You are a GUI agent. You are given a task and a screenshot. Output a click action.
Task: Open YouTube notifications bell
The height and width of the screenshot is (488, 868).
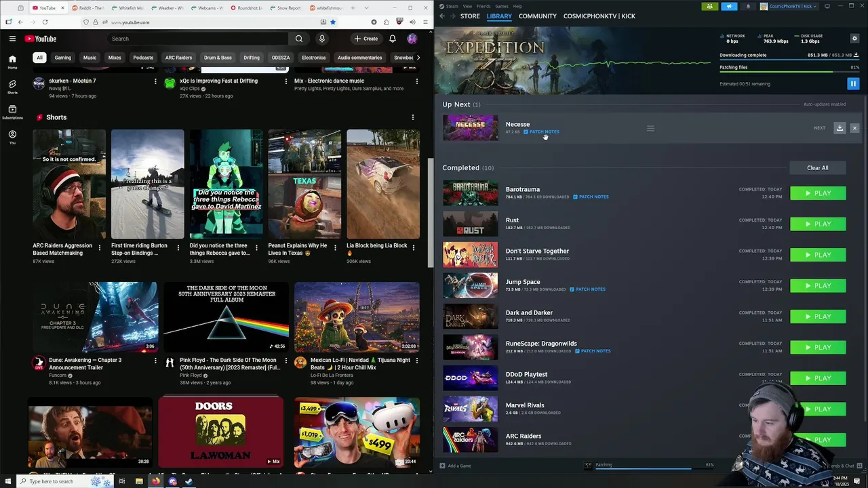pyautogui.click(x=392, y=39)
